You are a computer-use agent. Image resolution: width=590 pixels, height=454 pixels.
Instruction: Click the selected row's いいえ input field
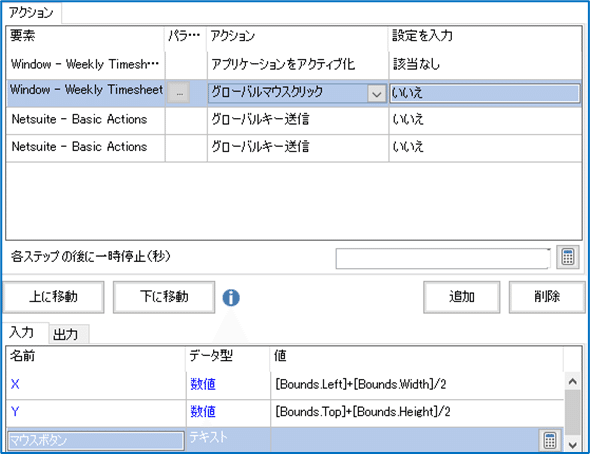[485, 93]
